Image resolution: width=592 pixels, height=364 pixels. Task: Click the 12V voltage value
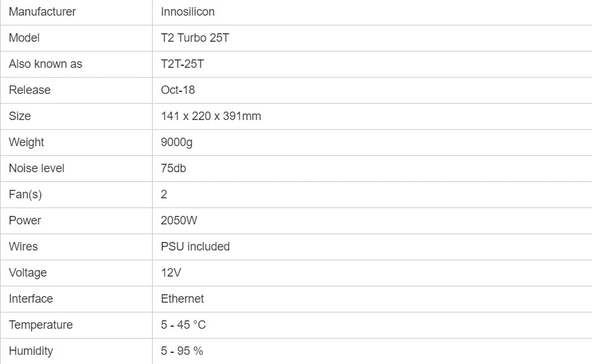tap(171, 272)
